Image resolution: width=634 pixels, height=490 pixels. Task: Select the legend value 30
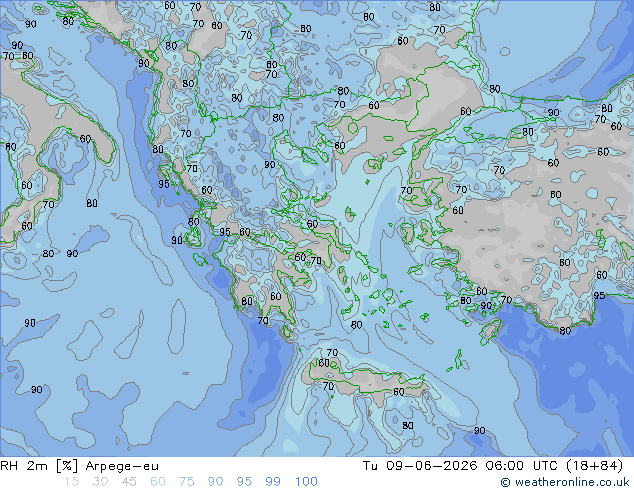pos(100,482)
